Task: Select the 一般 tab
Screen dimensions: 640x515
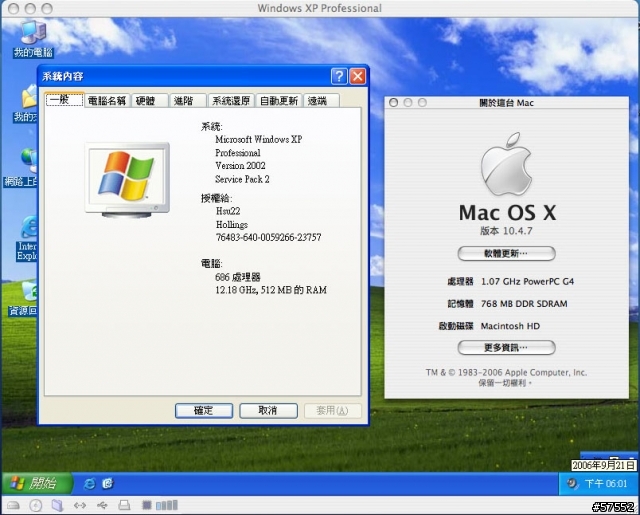Action: pyautogui.click(x=64, y=100)
